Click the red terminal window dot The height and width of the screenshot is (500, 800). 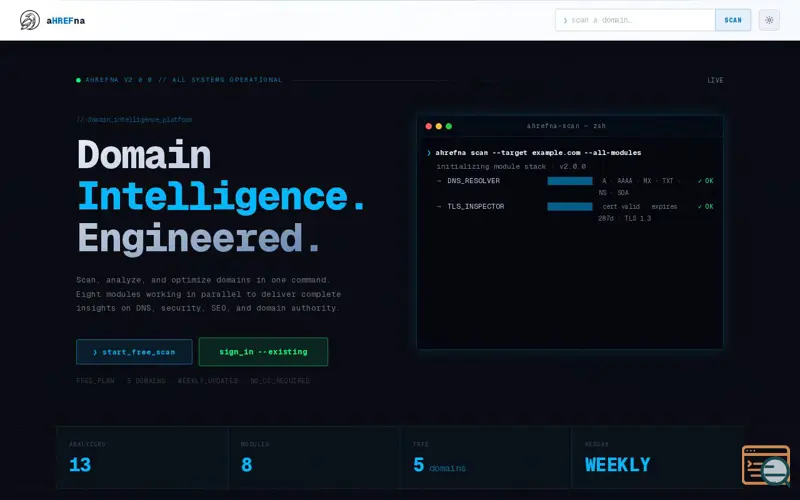[x=429, y=126]
